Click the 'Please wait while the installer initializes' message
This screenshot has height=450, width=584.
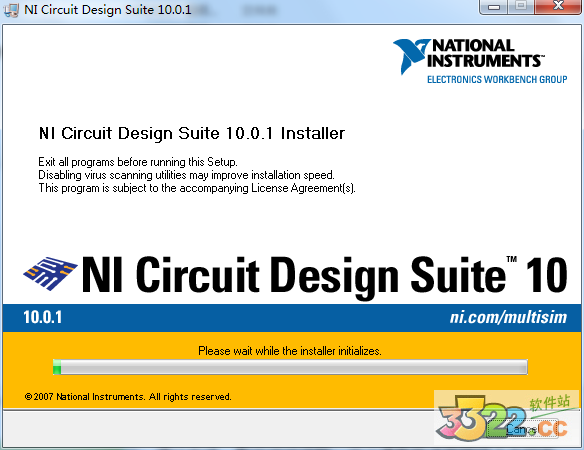coord(290,351)
